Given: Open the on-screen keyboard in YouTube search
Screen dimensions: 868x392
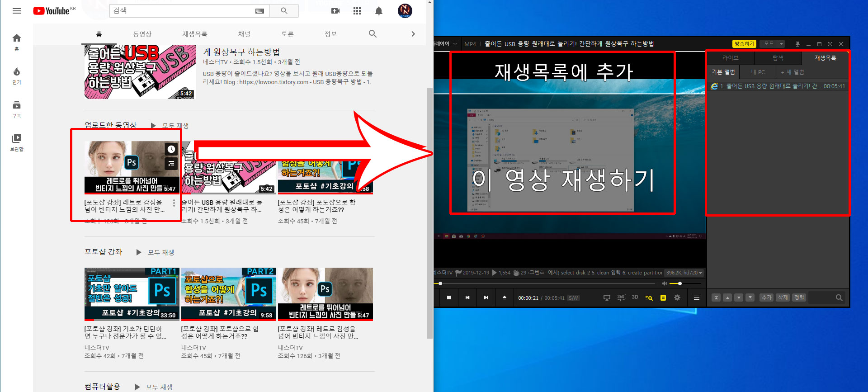Looking at the screenshot, I should [x=259, y=11].
